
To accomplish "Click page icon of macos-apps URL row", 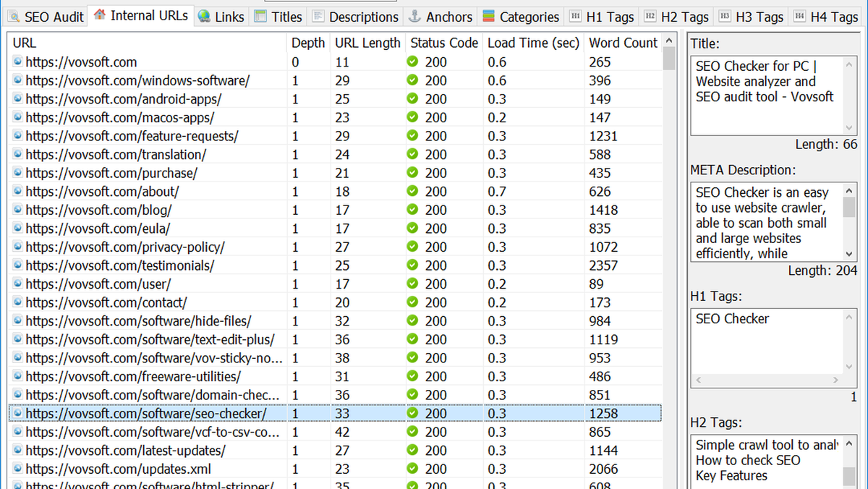I will point(17,117).
